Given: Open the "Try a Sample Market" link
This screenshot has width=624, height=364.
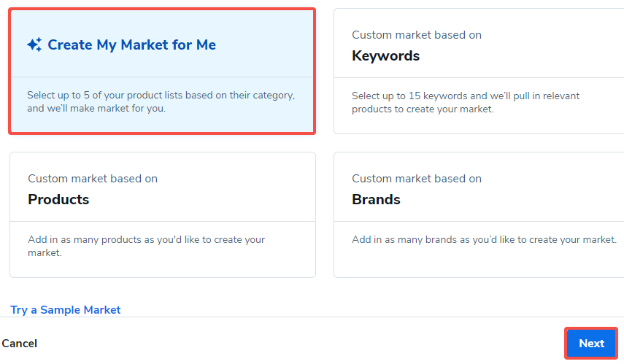Looking at the screenshot, I should click(66, 310).
